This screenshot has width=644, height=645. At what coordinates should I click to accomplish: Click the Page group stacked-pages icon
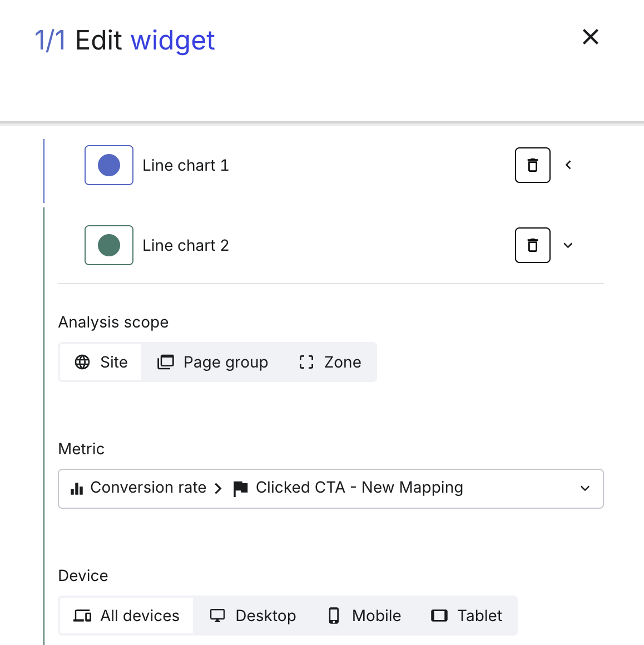pyautogui.click(x=166, y=362)
